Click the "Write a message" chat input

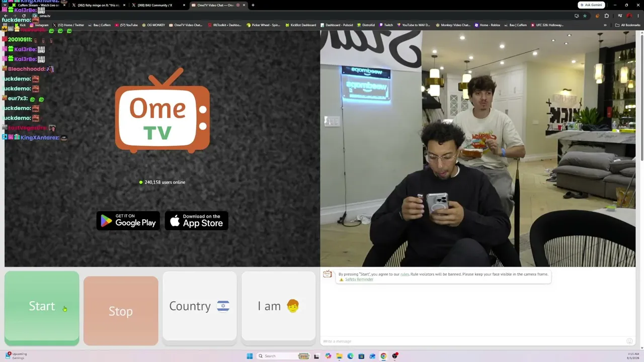click(x=473, y=341)
